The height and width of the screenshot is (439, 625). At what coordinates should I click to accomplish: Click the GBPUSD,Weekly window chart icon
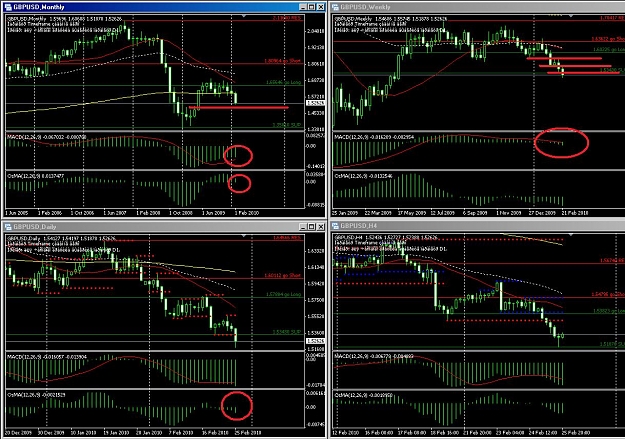click(335, 7)
